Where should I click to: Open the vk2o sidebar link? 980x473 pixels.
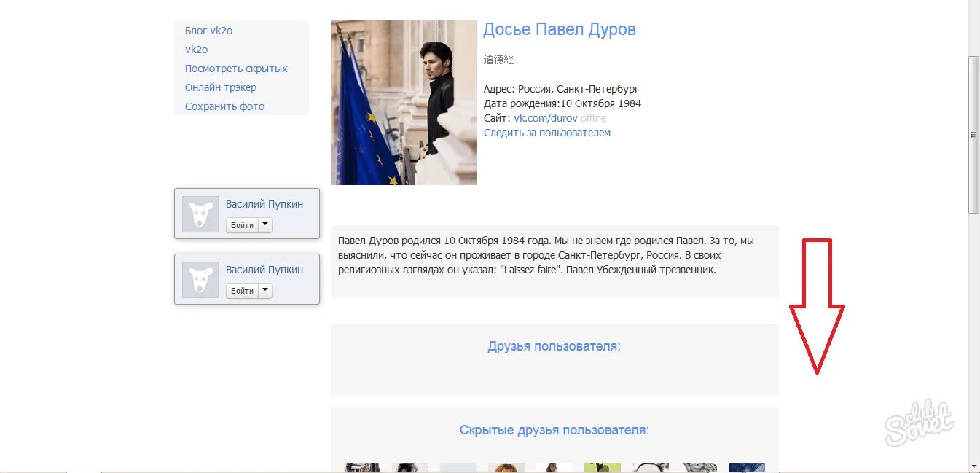point(196,50)
